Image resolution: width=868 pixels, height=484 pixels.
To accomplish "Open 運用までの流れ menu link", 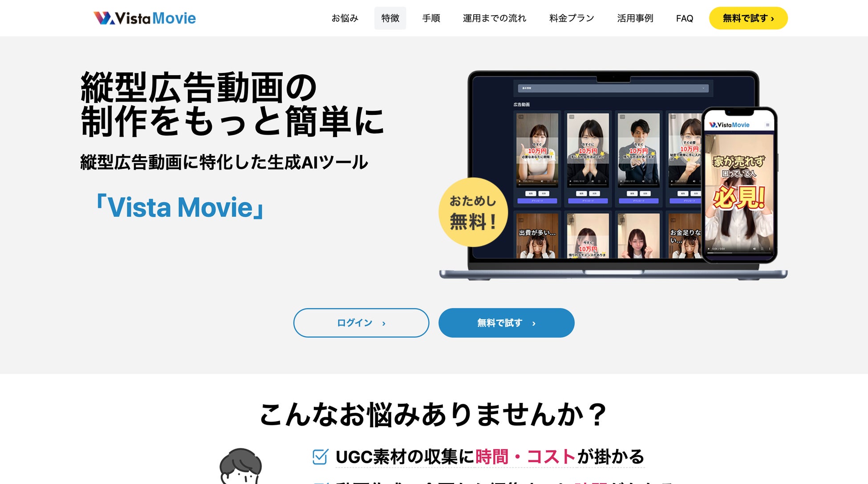I will pyautogui.click(x=494, y=18).
